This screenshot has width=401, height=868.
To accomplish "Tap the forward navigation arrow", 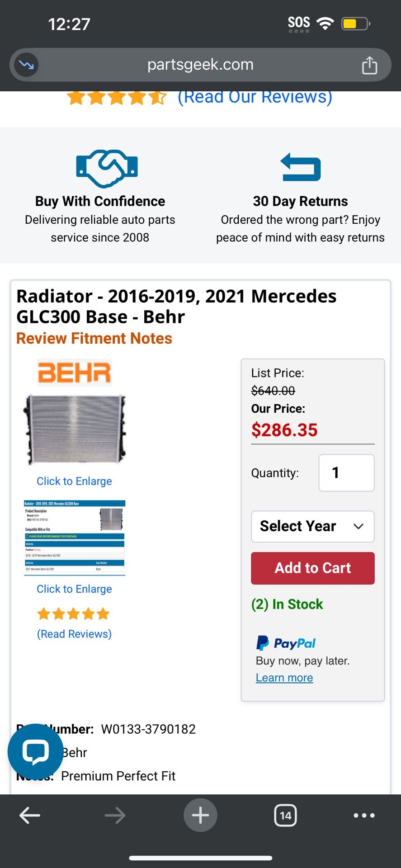I will (x=115, y=815).
